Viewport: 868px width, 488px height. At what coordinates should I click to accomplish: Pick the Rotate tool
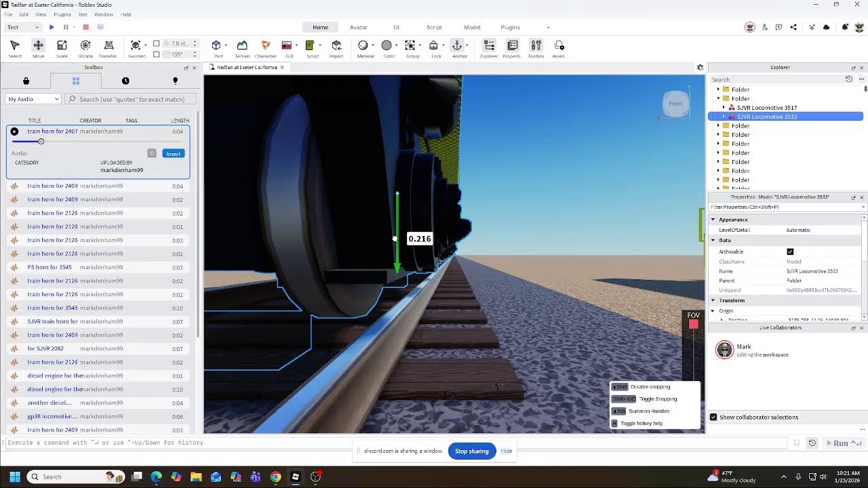tap(85, 48)
